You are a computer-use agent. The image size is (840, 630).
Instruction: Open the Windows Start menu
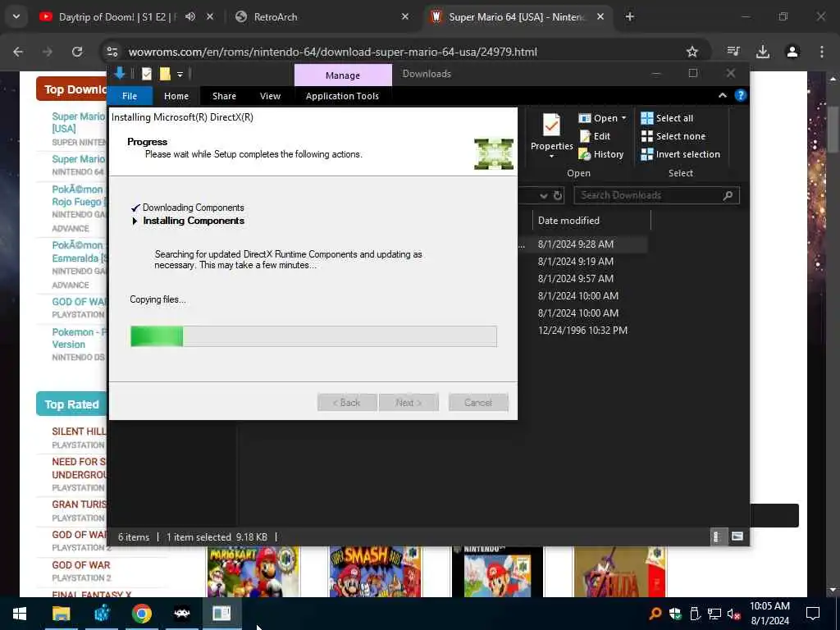(20, 614)
